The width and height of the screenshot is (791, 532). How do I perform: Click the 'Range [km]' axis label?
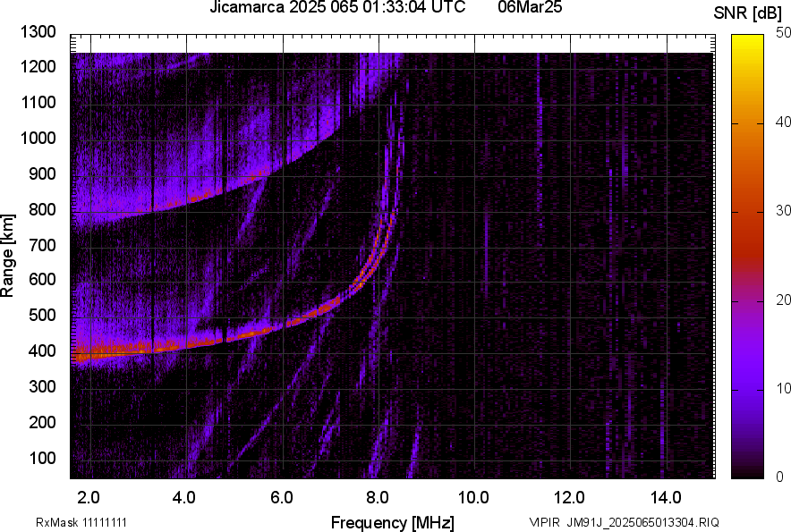point(7,257)
